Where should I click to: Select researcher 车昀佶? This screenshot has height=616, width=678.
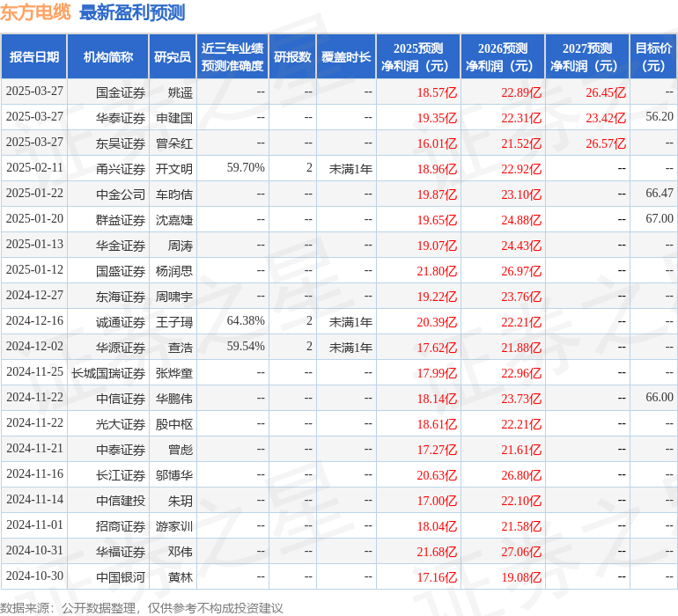[x=174, y=194]
